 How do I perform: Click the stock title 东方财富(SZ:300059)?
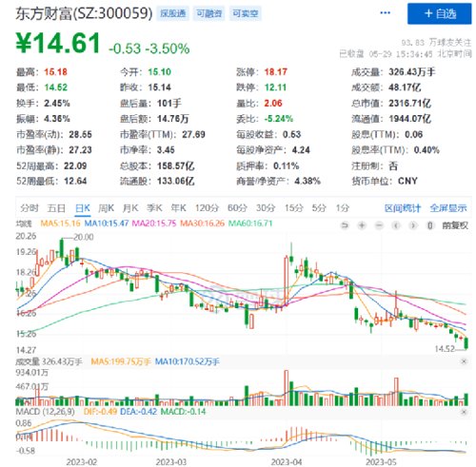click(84, 13)
